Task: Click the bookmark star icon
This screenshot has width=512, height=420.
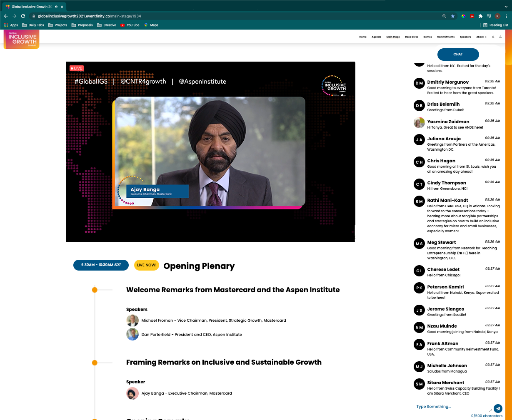Action: click(x=453, y=16)
